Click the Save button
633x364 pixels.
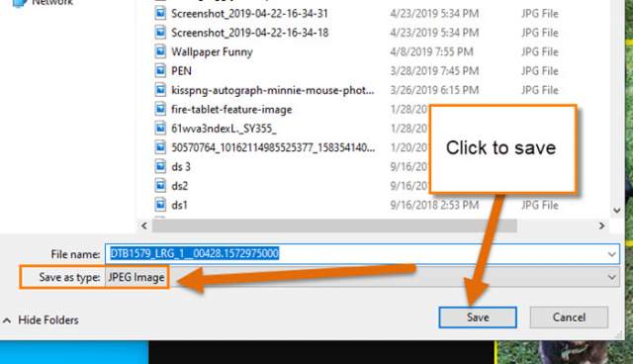[478, 318]
